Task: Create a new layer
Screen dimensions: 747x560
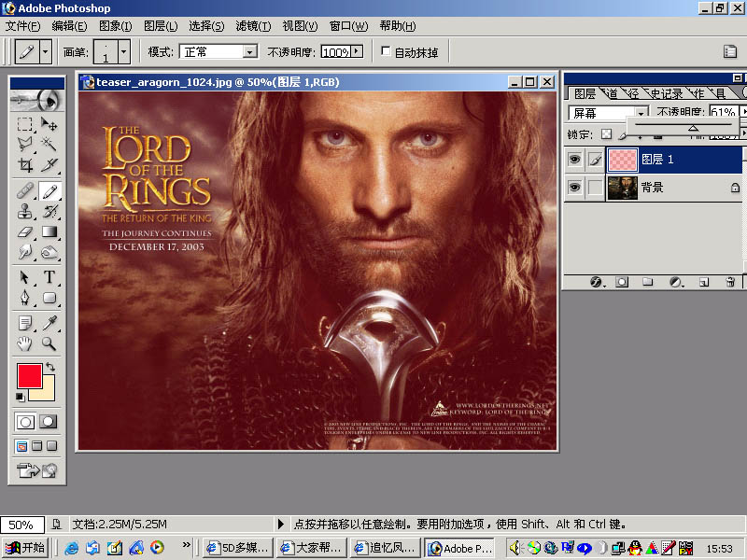Action: pyautogui.click(x=704, y=282)
